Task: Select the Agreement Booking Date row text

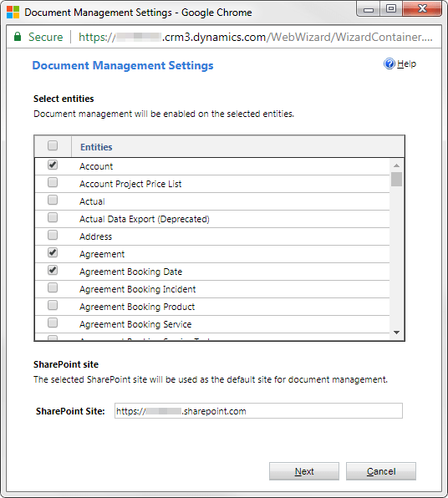Action: coord(131,272)
